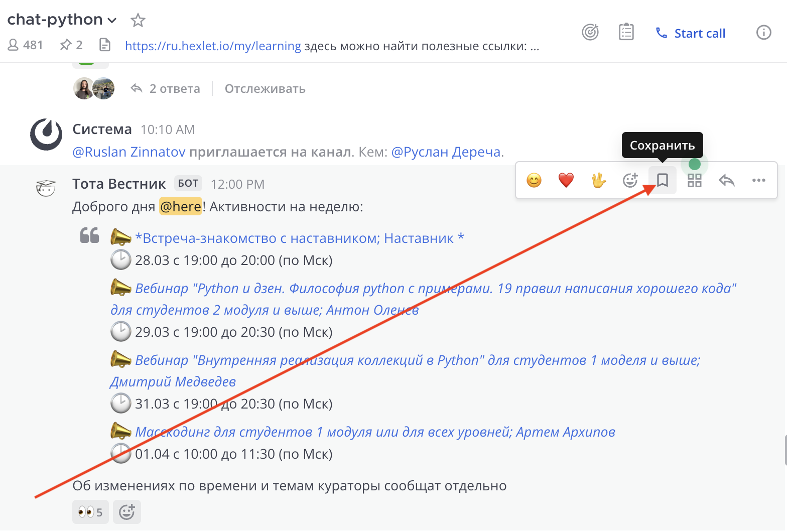Viewport: 787px width, 532px height.
Task: Show pinned messages in channel
Action: point(71,45)
